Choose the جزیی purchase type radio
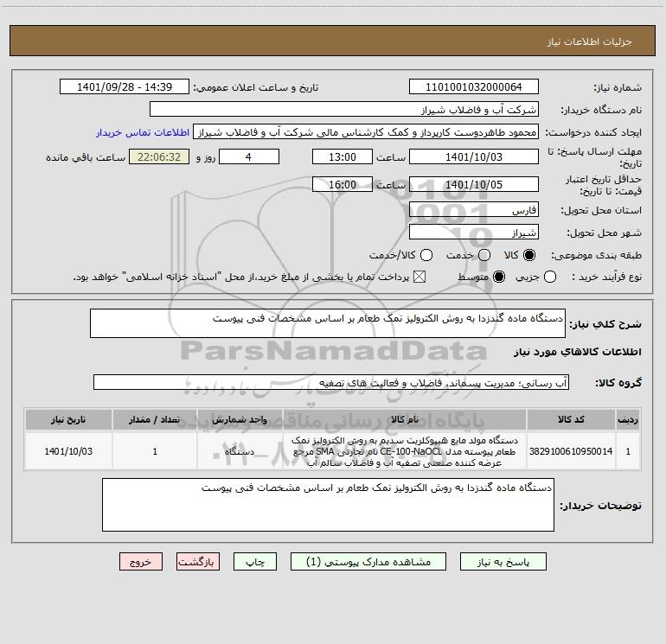666x644 pixels. [x=550, y=277]
